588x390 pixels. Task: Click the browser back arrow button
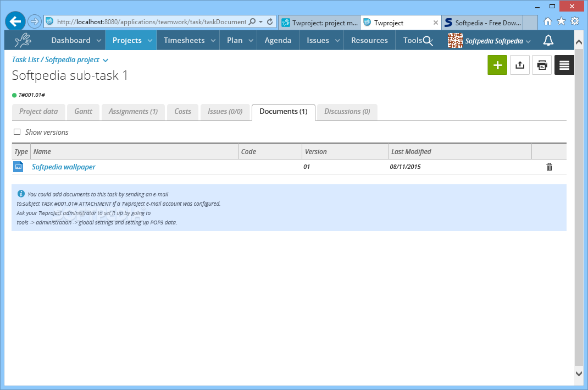15,21
